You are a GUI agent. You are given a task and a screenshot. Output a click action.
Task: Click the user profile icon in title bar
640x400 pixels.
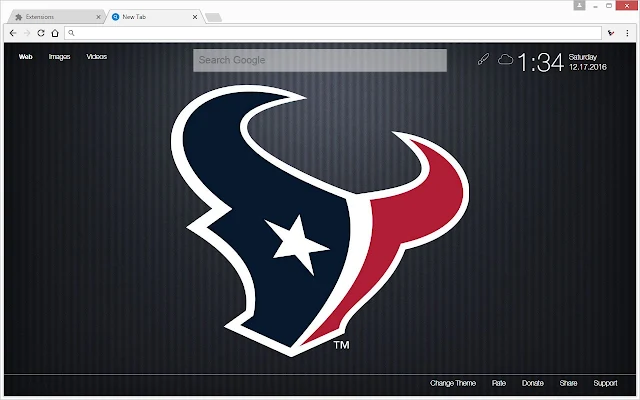coord(579,5)
